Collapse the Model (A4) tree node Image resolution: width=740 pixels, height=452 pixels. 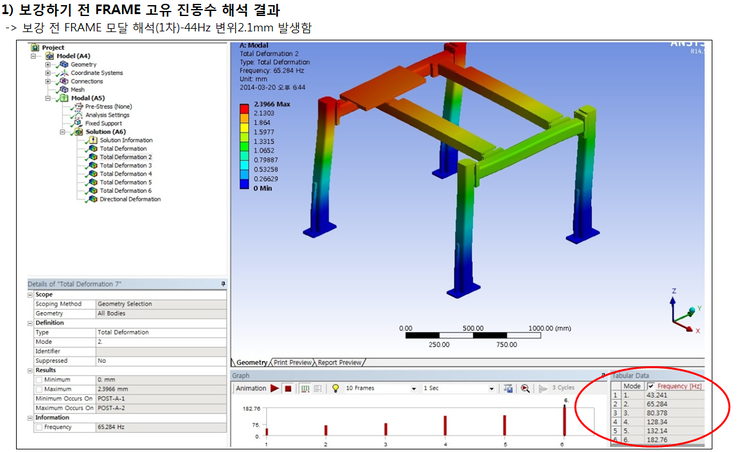coord(33,56)
